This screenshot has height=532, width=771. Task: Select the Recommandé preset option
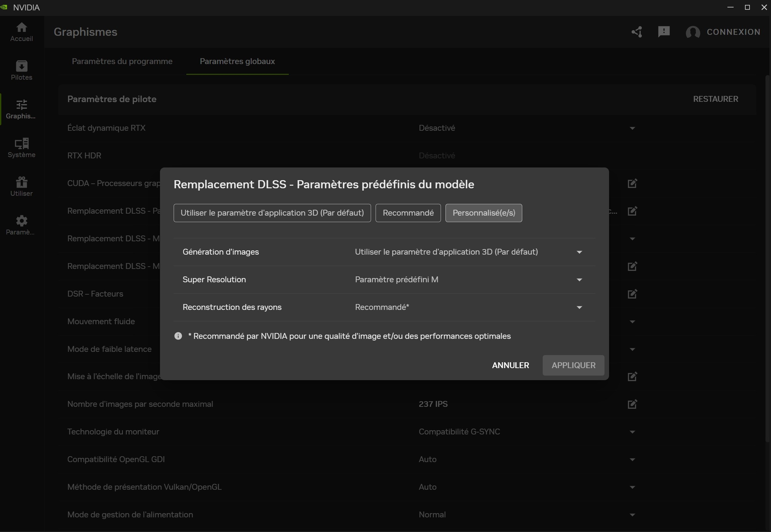tap(408, 213)
